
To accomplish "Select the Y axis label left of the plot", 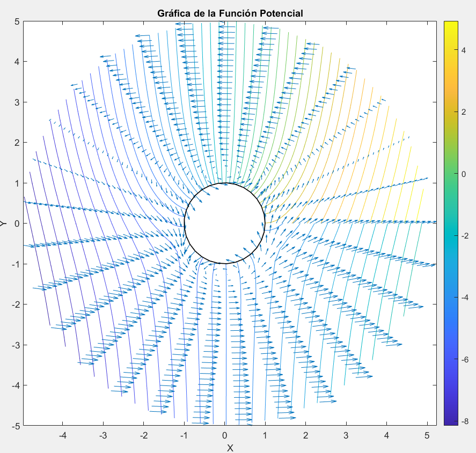I will click(x=4, y=224).
